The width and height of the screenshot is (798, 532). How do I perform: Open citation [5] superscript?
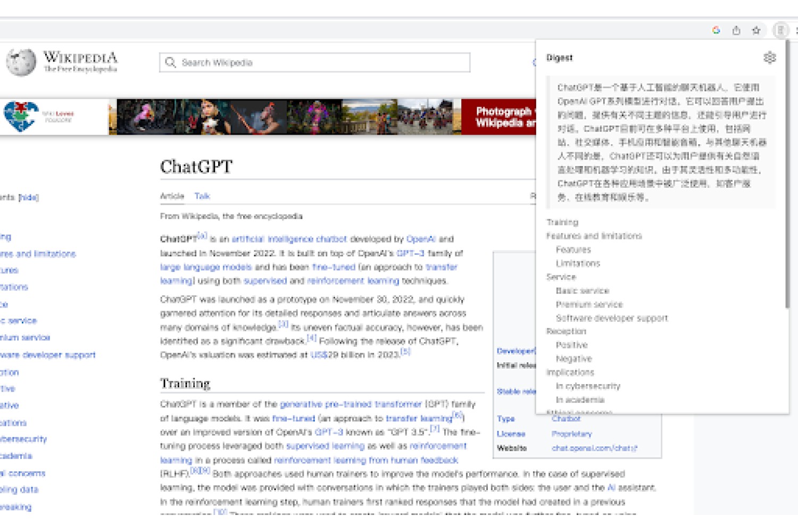(x=405, y=351)
